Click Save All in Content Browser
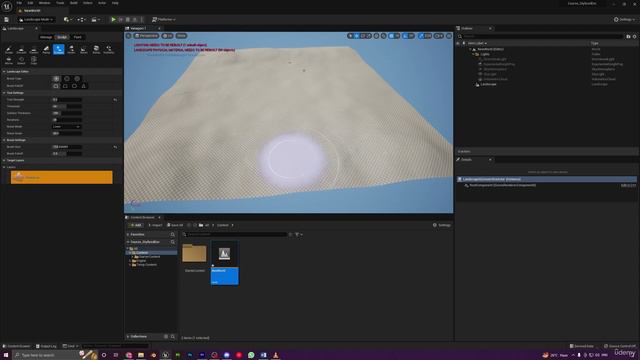Screen dimensions: 640x360 [175, 225]
